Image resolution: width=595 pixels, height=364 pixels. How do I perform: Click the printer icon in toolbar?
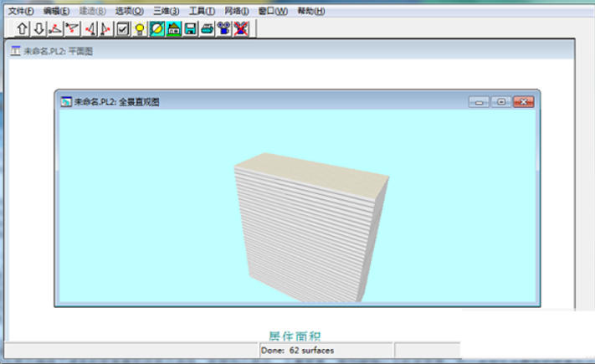pos(207,28)
